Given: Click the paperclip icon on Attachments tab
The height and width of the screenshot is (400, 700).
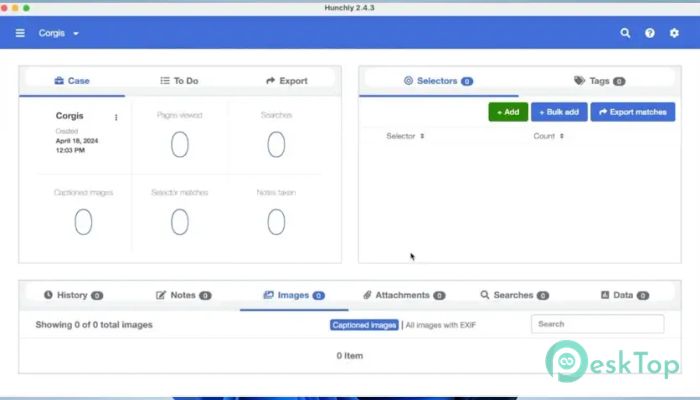Looking at the screenshot, I should pos(367,295).
